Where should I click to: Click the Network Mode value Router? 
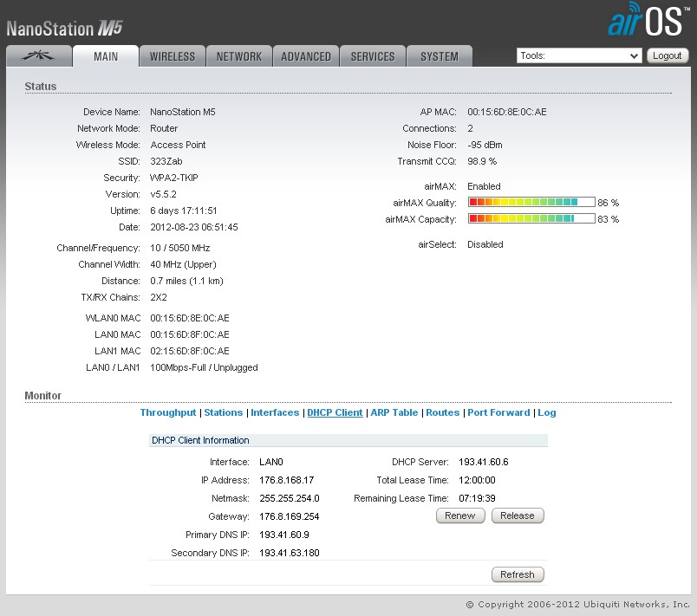[x=164, y=128]
